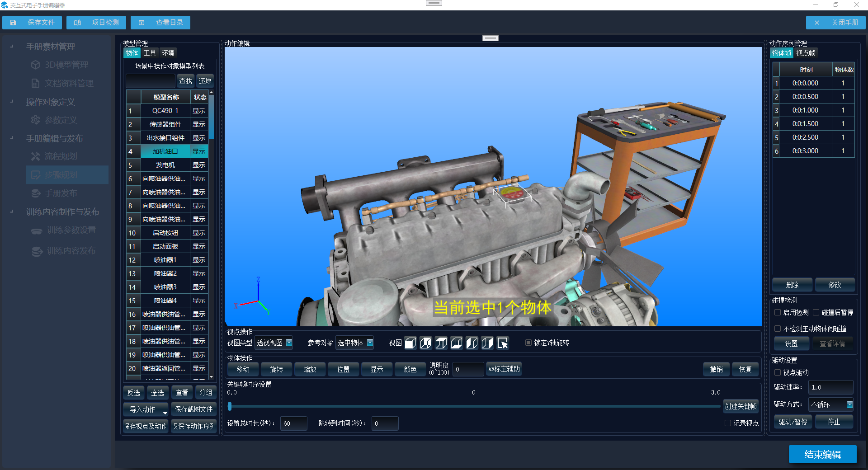Check the 启用检测 collision checkbox
Image resolution: width=868 pixels, height=470 pixels.
click(778, 312)
